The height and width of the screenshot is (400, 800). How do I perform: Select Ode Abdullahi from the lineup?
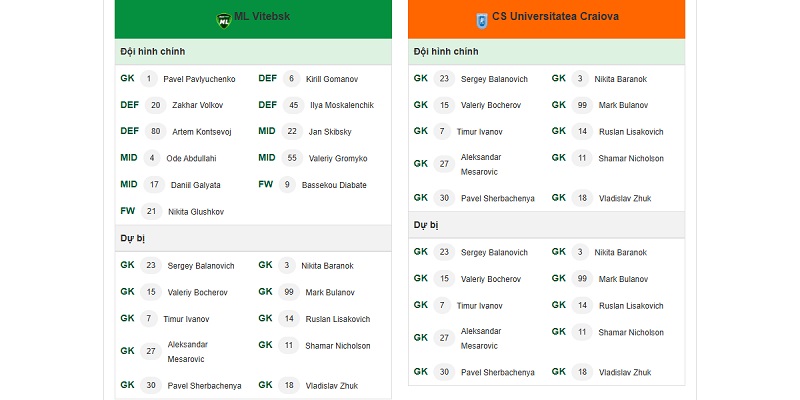pos(191,159)
